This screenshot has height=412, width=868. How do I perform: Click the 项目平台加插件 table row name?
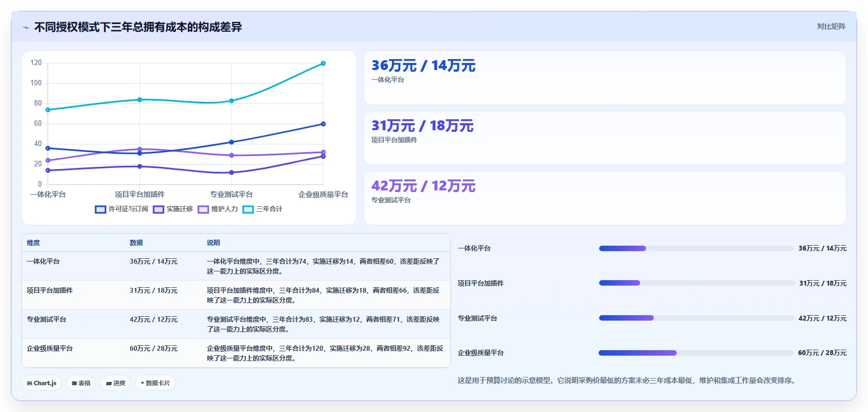[x=50, y=291]
